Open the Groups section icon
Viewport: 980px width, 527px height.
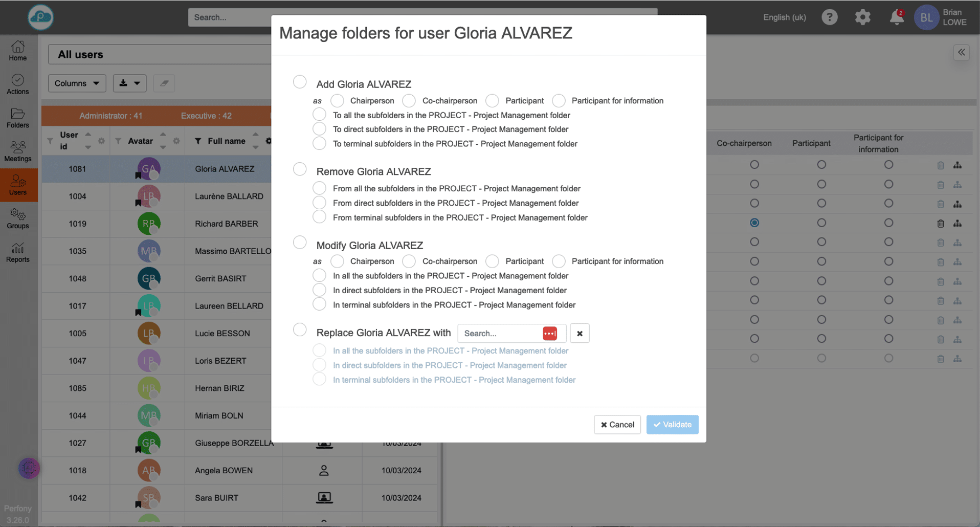(18, 218)
